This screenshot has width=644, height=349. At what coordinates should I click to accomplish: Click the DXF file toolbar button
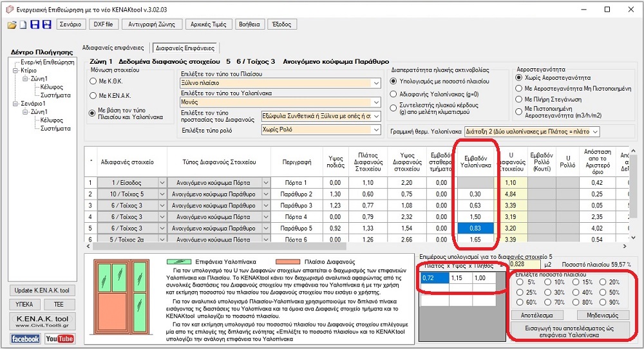[104, 24]
